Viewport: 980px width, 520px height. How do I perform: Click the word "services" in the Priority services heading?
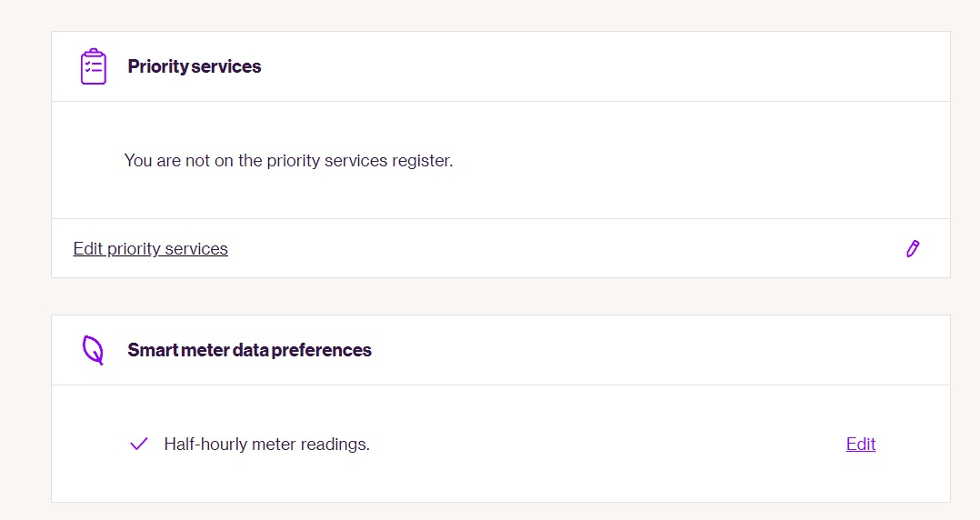(226, 66)
